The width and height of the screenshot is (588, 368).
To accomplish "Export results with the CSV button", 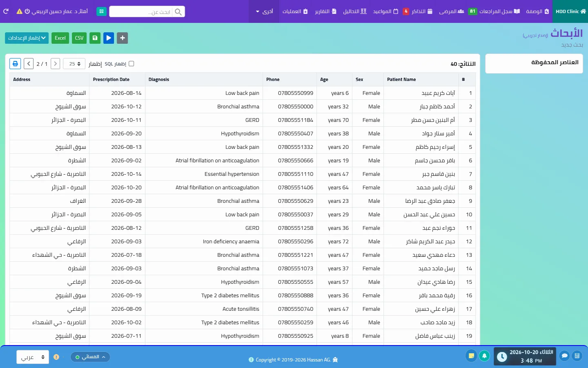I will pos(79,38).
